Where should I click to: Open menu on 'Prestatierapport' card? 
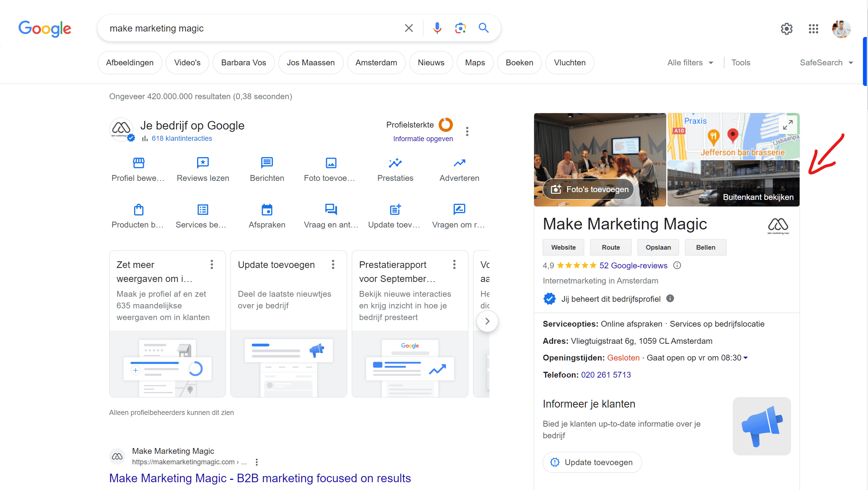click(454, 265)
